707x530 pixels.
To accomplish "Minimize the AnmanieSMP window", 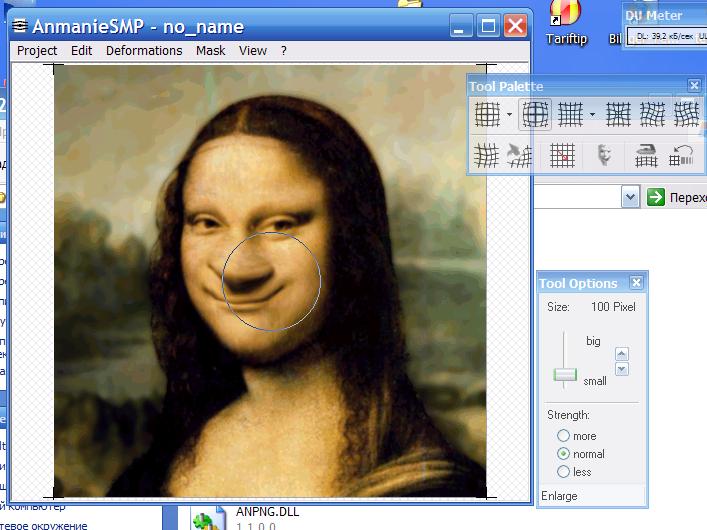I will (461, 26).
